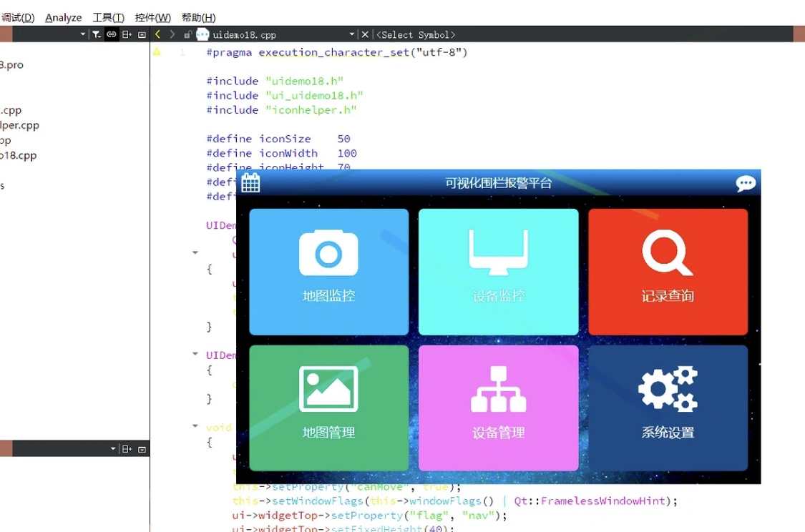805x532 pixels.
Task: Open the Analyze menu
Action: click(x=63, y=17)
